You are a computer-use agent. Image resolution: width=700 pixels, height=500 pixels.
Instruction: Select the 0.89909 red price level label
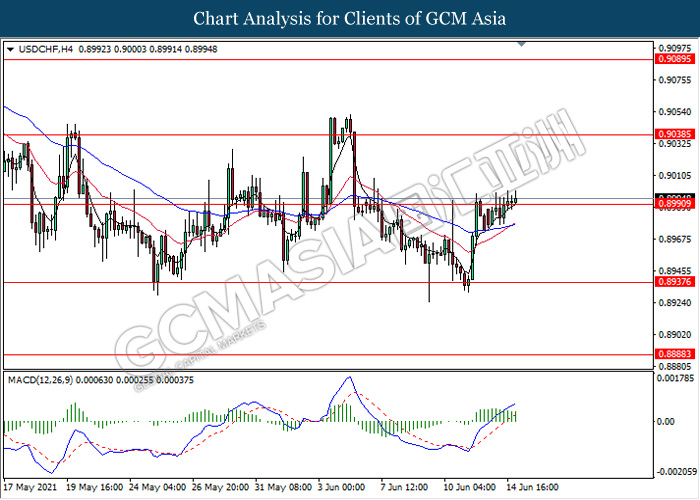click(675, 204)
